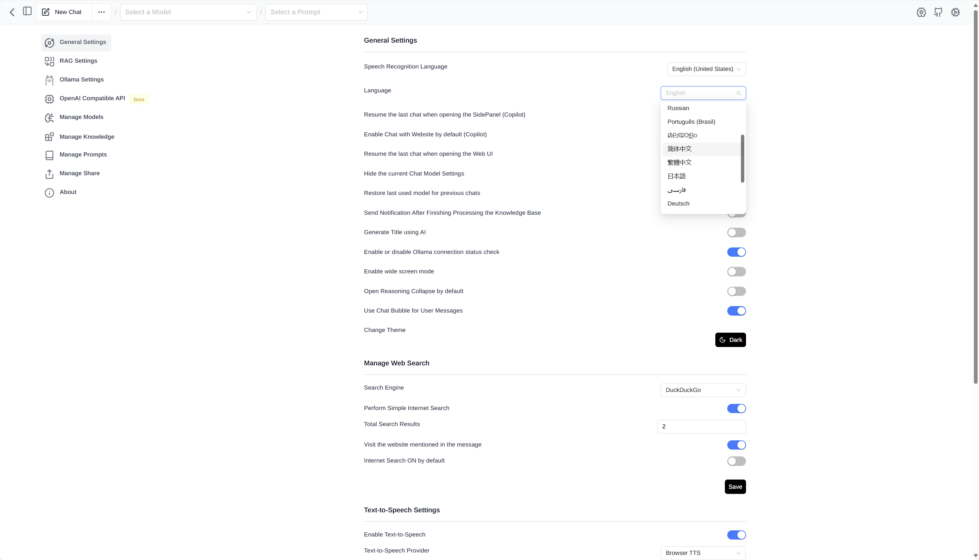Click the Total Search Results field
Screen dimensions: 979x560
coord(701,426)
